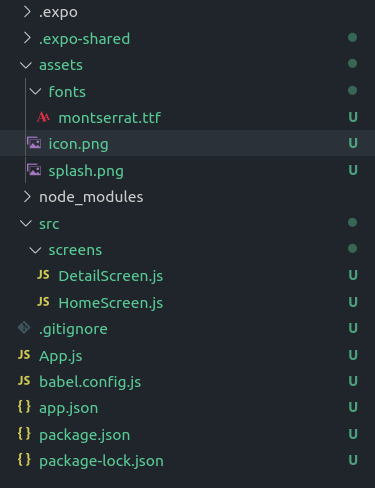Screen dimensions: 375x488
Task: Click the U status badge on montserrat.ttf row
Action: click(353, 117)
